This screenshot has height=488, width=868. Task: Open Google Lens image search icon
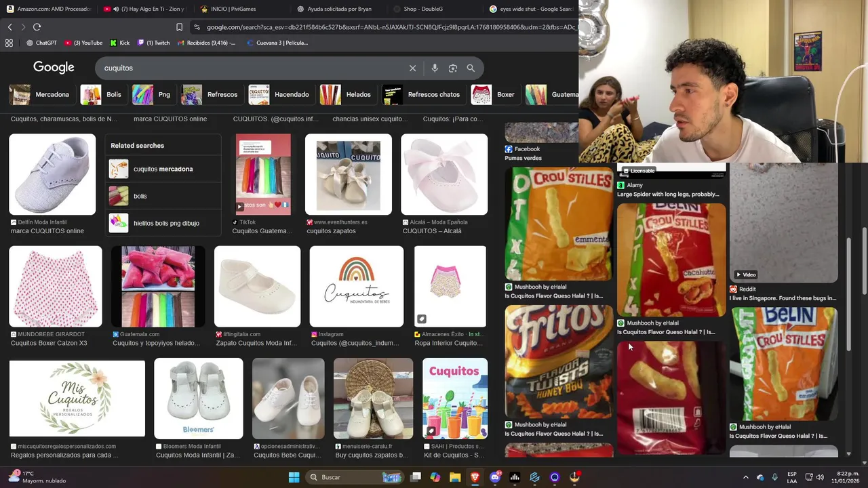pyautogui.click(x=453, y=68)
